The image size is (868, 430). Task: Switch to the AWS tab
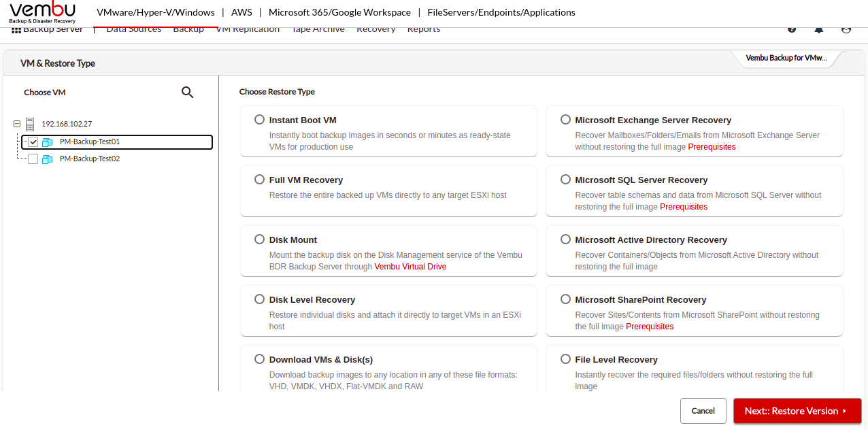pyautogui.click(x=241, y=12)
